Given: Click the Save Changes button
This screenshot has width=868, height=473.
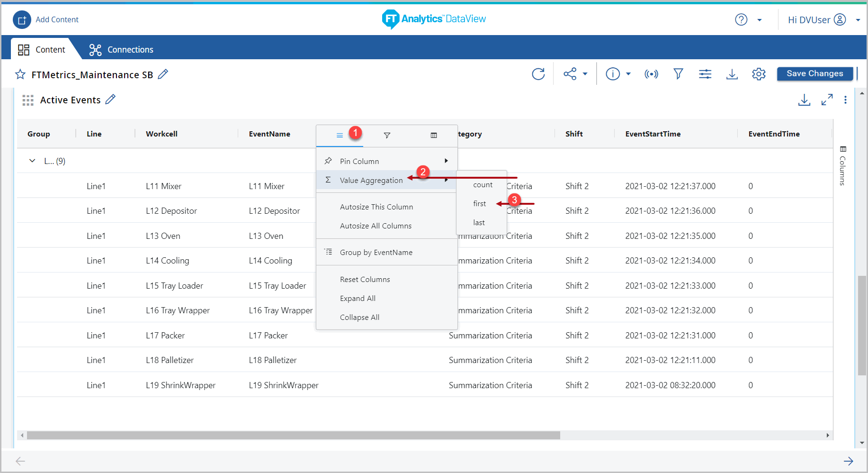Looking at the screenshot, I should (x=815, y=73).
